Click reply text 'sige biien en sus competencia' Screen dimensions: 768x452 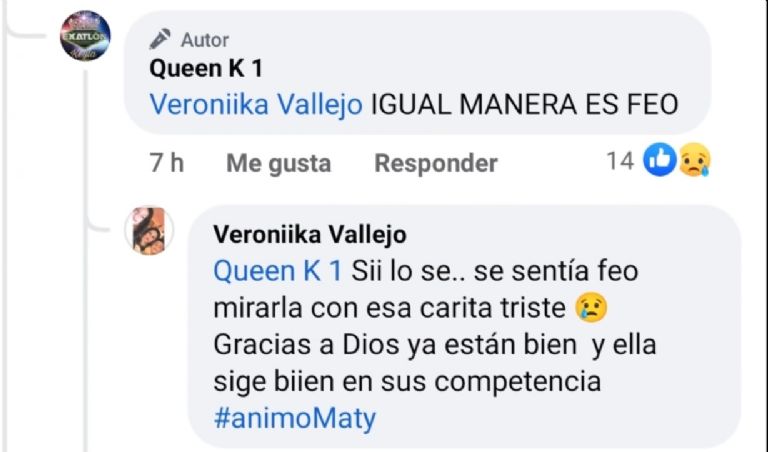tap(407, 381)
